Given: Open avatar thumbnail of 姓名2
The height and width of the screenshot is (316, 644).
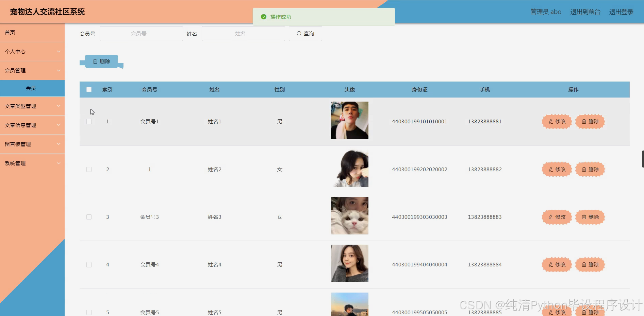Looking at the screenshot, I should (x=350, y=168).
